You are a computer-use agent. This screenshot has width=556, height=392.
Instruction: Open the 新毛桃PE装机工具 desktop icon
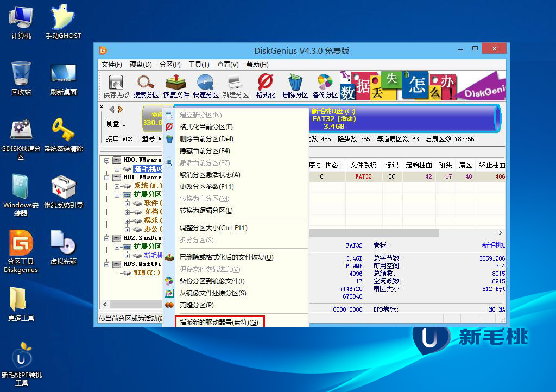(x=21, y=364)
